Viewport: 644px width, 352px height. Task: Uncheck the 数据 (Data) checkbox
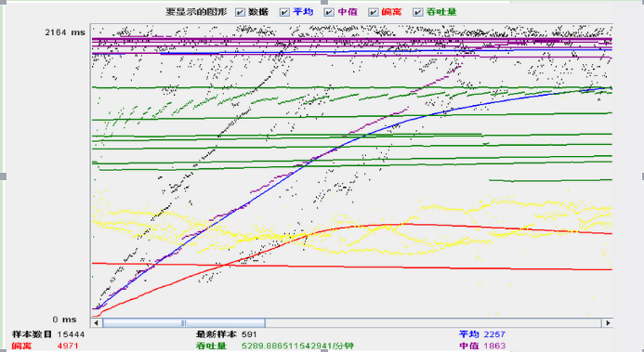tap(241, 12)
